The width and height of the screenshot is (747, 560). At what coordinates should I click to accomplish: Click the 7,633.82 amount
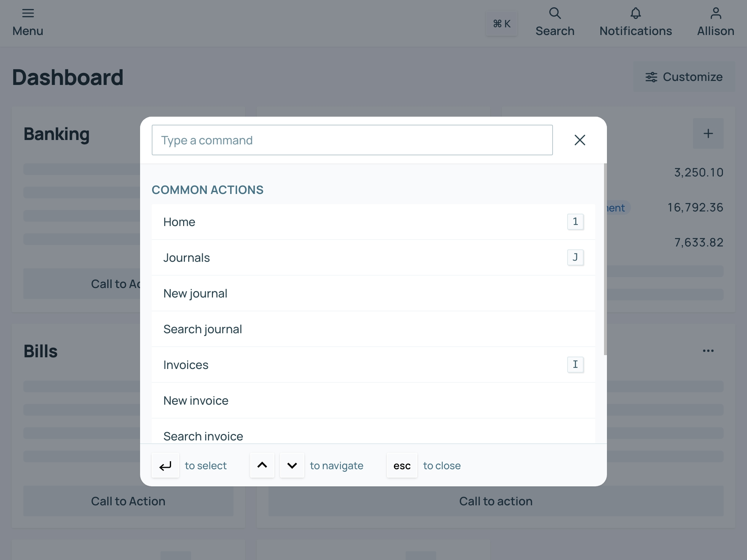[x=698, y=242]
